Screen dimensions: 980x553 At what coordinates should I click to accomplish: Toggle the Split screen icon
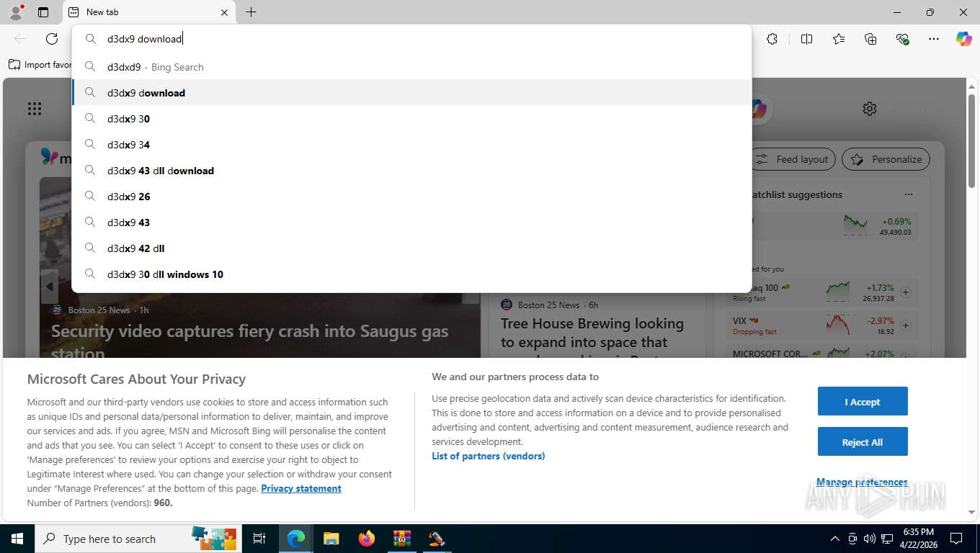806,39
